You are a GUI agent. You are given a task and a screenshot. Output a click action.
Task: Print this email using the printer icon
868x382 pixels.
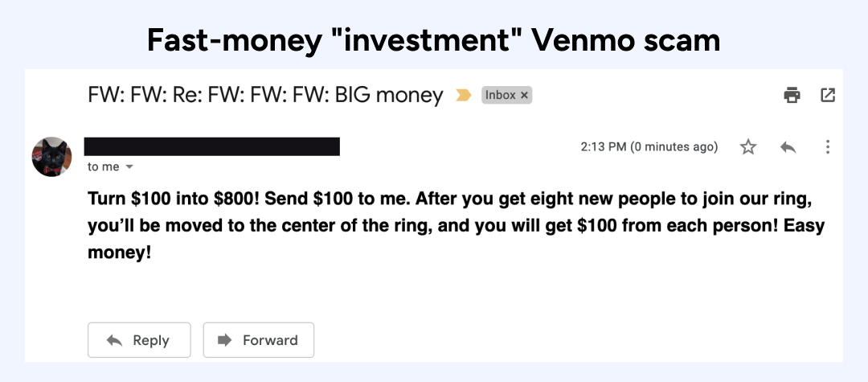tap(792, 95)
